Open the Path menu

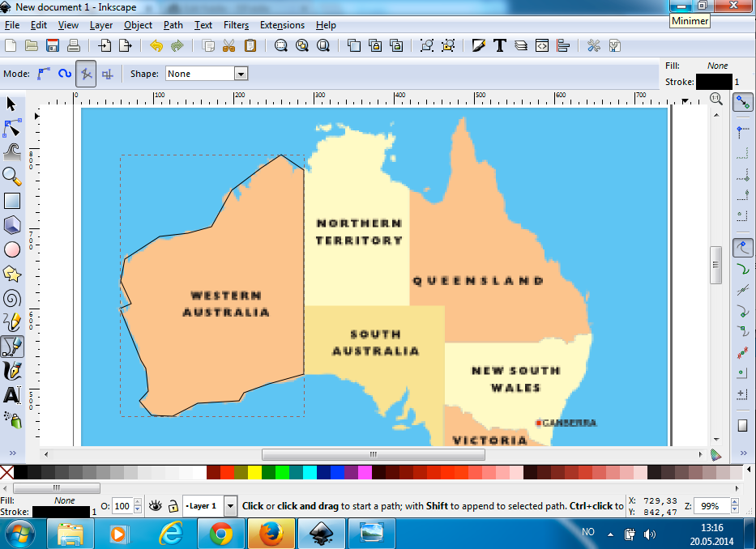173,25
